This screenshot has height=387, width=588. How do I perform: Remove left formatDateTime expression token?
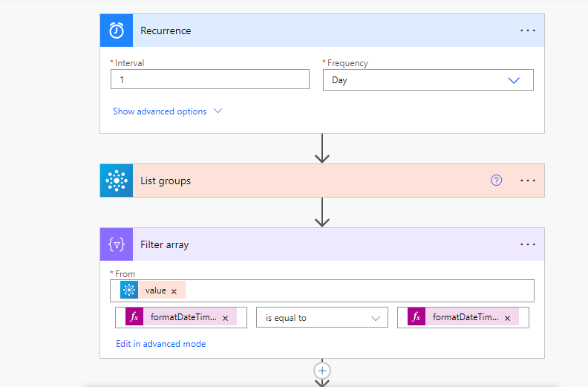click(226, 319)
